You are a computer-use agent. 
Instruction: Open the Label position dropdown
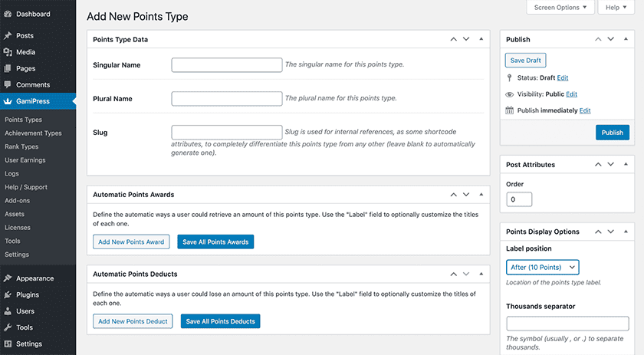click(x=542, y=267)
